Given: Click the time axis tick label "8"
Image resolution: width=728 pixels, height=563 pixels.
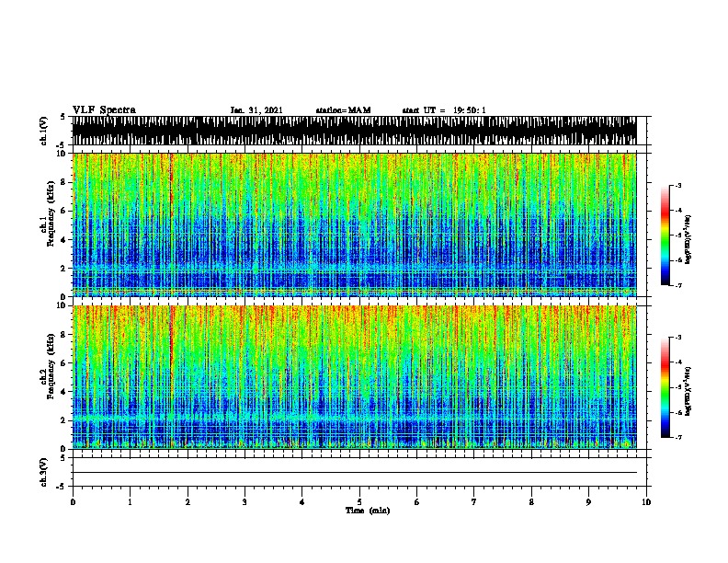Looking at the screenshot, I should (531, 502).
